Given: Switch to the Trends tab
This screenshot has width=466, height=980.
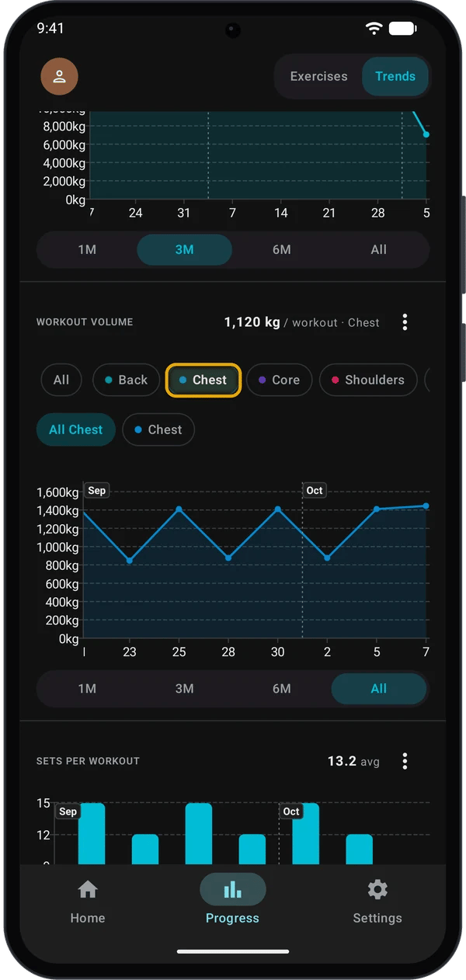Looking at the screenshot, I should pyautogui.click(x=395, y=76).
